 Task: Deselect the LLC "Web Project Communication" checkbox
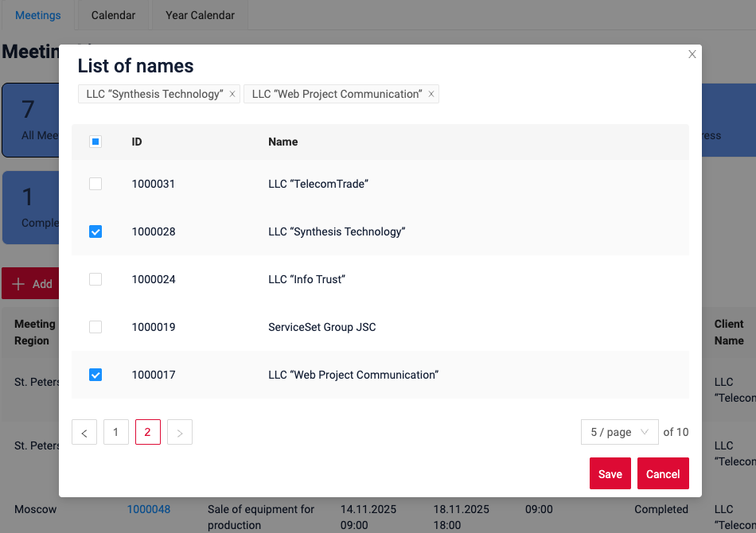pos(95,375)
